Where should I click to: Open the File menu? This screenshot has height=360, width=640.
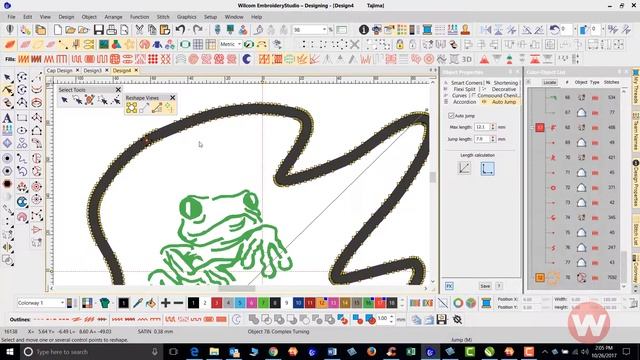point(11,17)
